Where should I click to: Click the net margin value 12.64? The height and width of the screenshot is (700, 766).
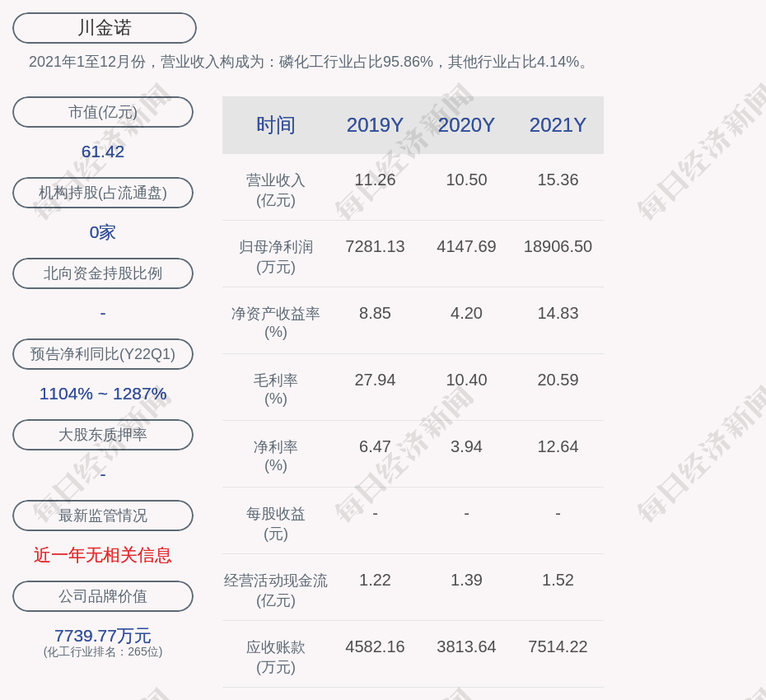coord(558,446)
